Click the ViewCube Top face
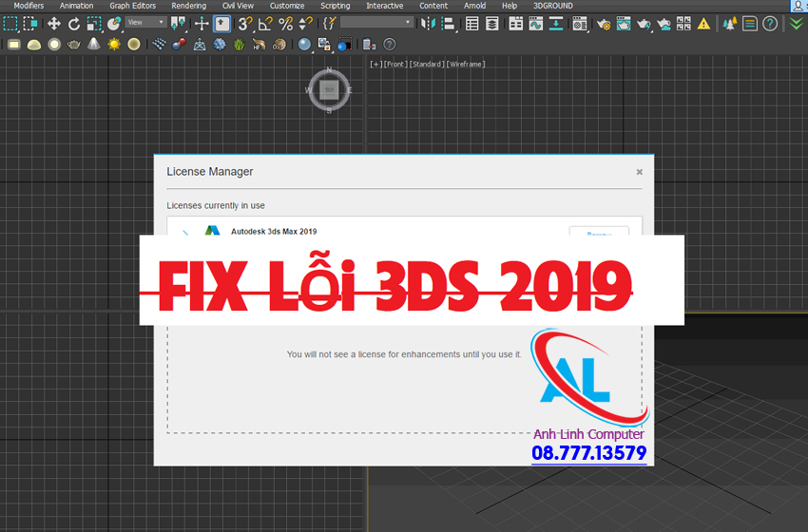The width and height of the screenshot is (808, 532). 329,90
